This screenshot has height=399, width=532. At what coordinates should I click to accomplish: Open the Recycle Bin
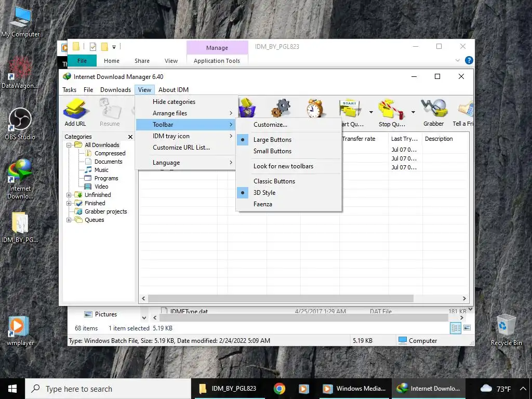[x=506, y=330]
